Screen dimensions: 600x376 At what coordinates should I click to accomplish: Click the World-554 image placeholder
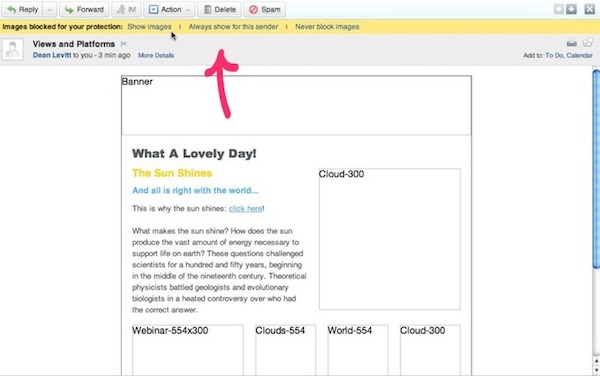(358, 350)
